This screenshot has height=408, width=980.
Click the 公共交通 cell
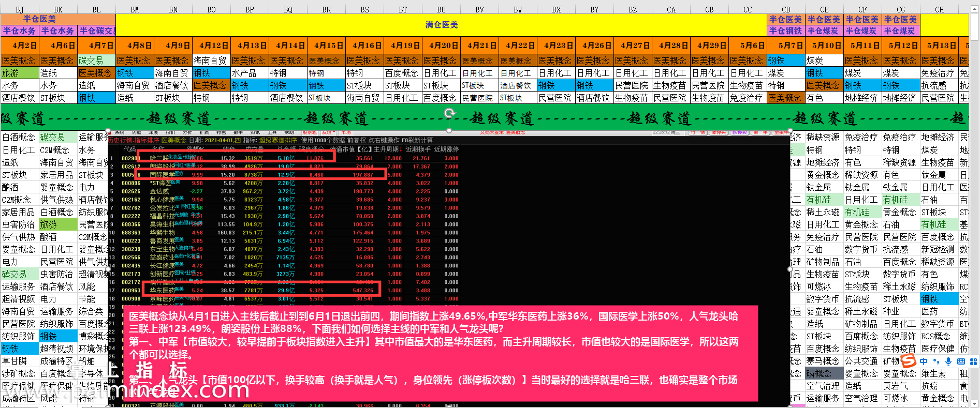coord(862,361)
